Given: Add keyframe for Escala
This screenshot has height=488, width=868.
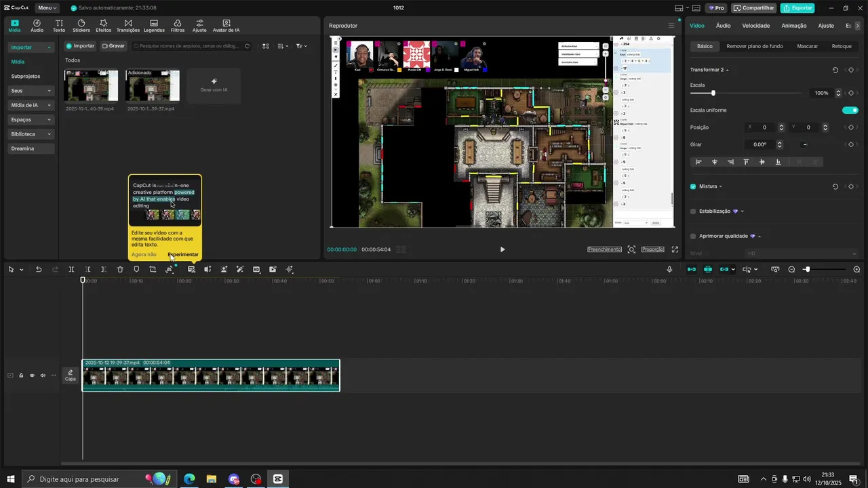Looking at the screenshot, I should [850, 93].
